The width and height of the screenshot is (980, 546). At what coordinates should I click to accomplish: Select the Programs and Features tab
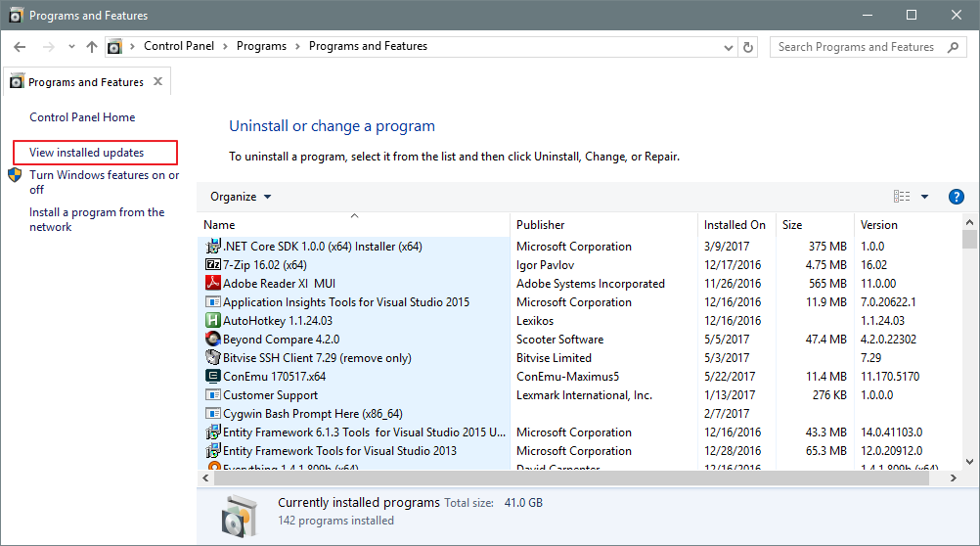[86, 82]
